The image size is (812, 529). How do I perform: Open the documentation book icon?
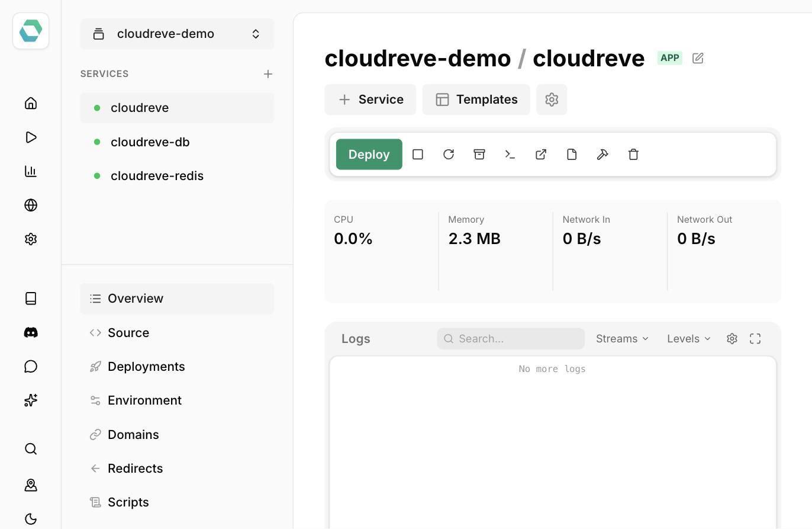(31, 298)
